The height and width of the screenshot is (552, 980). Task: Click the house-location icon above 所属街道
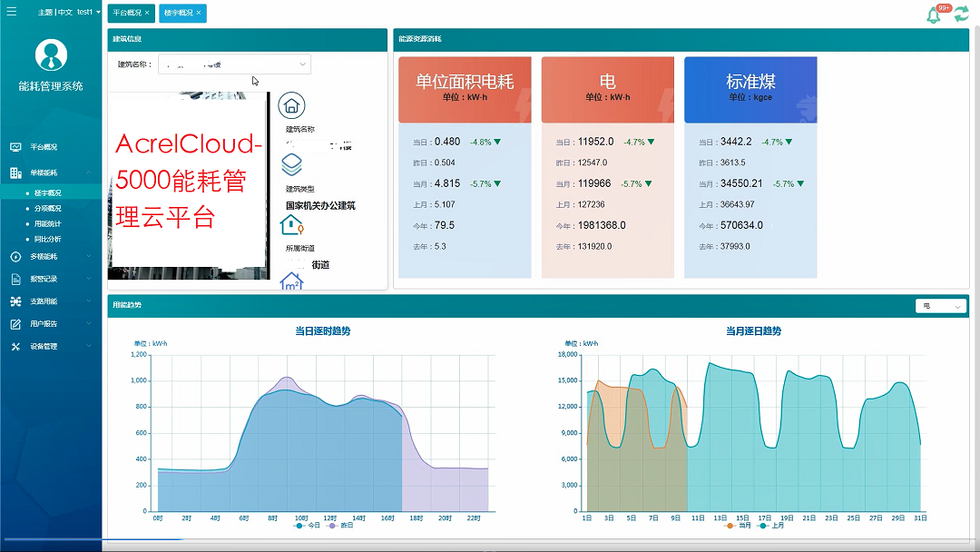pyautogui.click(x=291, y=224)
